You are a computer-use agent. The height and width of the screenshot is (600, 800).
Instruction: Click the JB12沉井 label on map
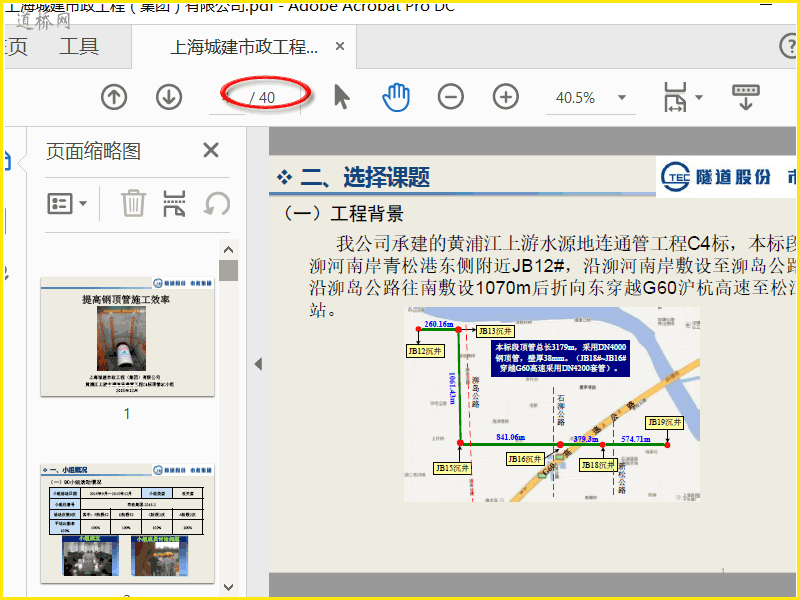pos(425,351)
